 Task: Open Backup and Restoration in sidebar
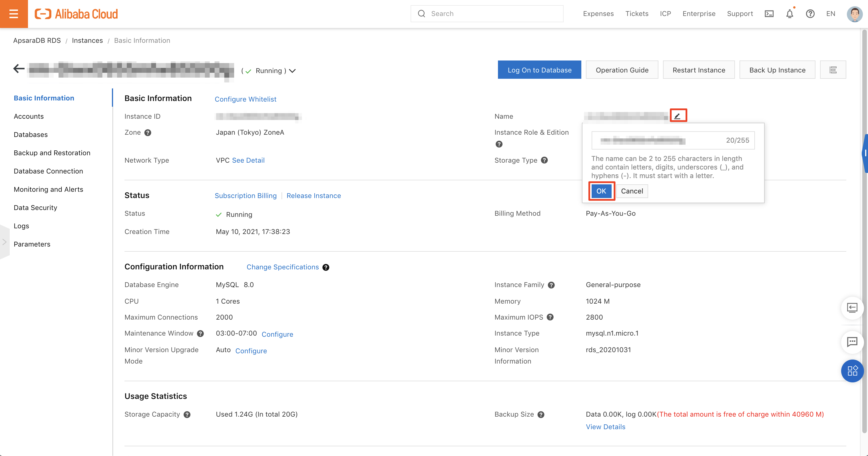click(52, 153)
